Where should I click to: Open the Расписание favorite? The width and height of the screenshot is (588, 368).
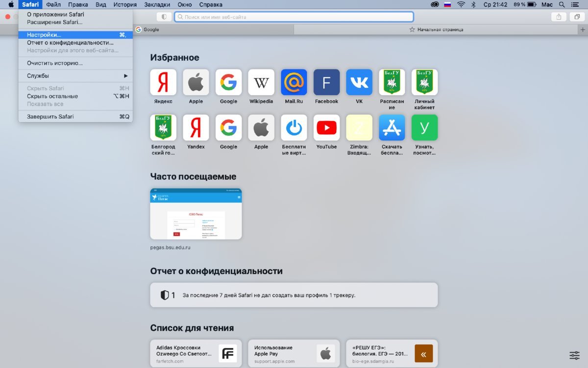392,82
